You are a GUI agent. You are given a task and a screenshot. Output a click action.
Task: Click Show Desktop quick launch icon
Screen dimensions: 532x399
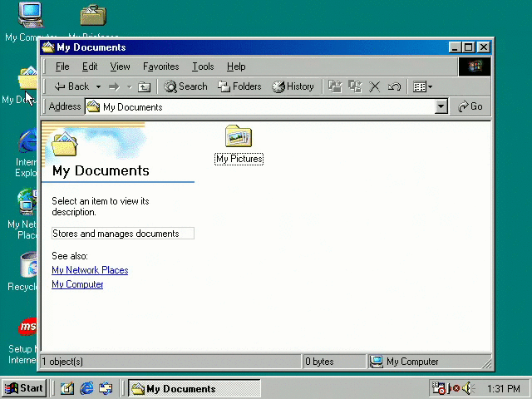(66, 388)
